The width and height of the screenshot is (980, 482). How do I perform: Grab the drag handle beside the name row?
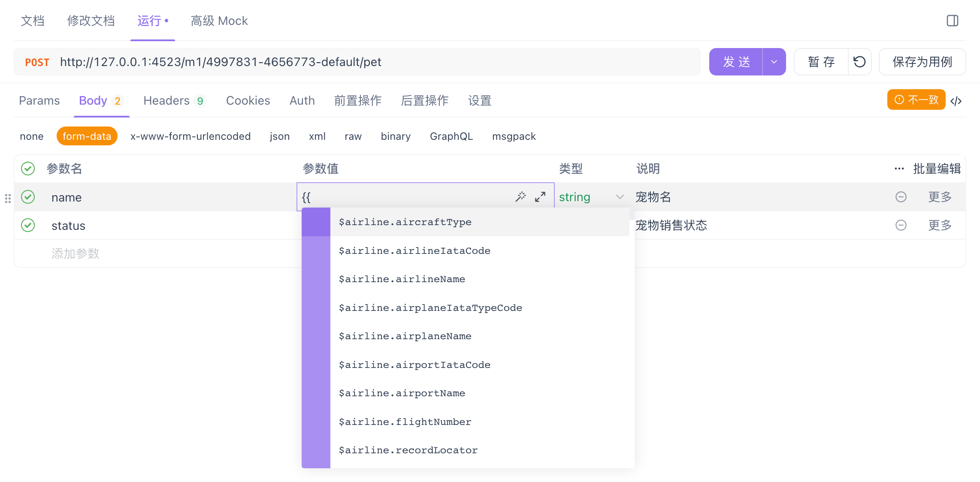click(8, 198)
